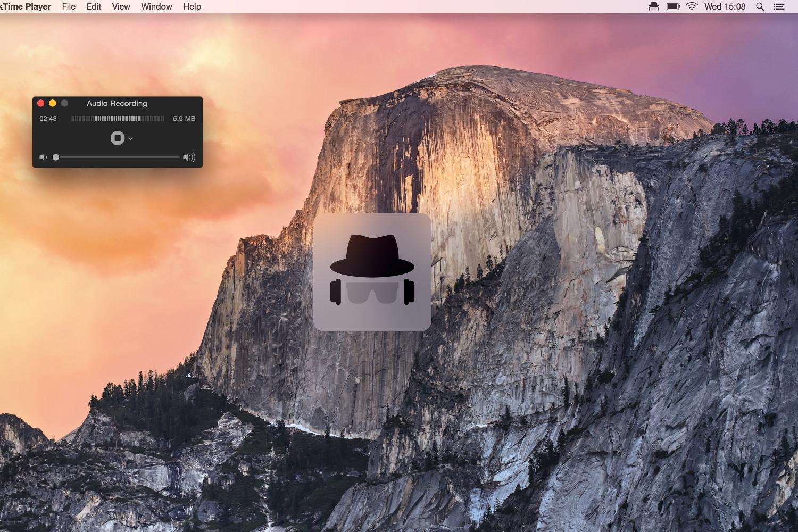Image resolution: width=798 pixels, height=532 pixels.
Task: Adjust the recording volume slider
Action: point(117,157)
